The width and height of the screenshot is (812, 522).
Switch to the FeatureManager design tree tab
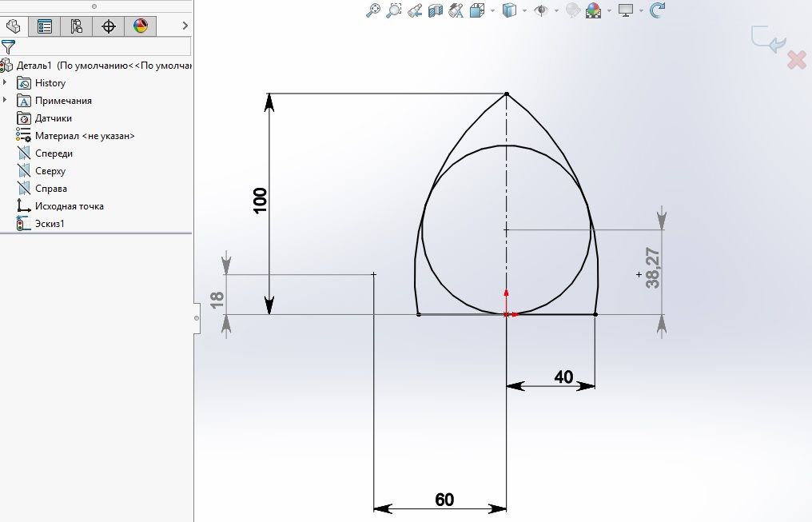coord(13,26)
